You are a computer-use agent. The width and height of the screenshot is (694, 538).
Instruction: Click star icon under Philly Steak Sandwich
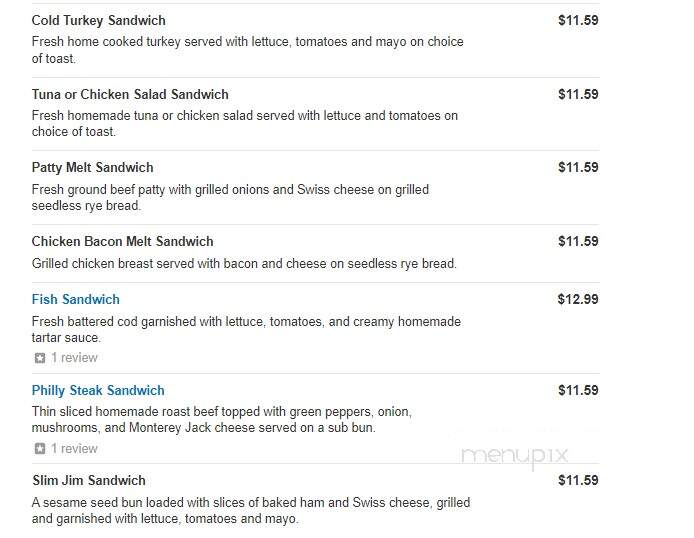(40, 449)
